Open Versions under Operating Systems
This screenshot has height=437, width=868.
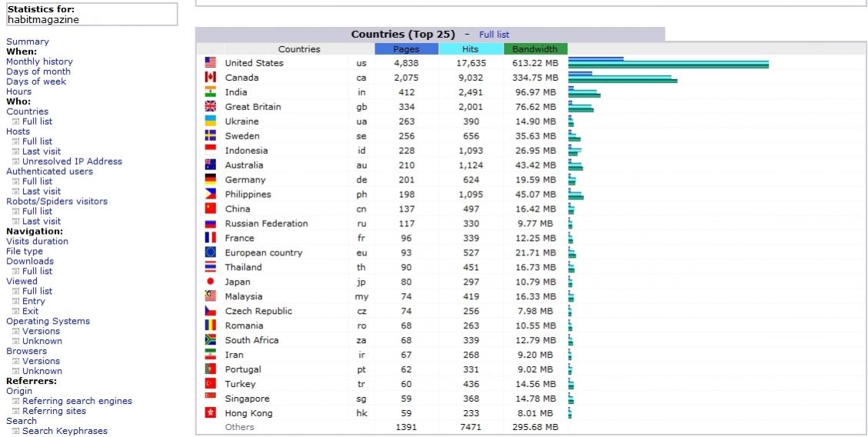[x=41, y=331]
